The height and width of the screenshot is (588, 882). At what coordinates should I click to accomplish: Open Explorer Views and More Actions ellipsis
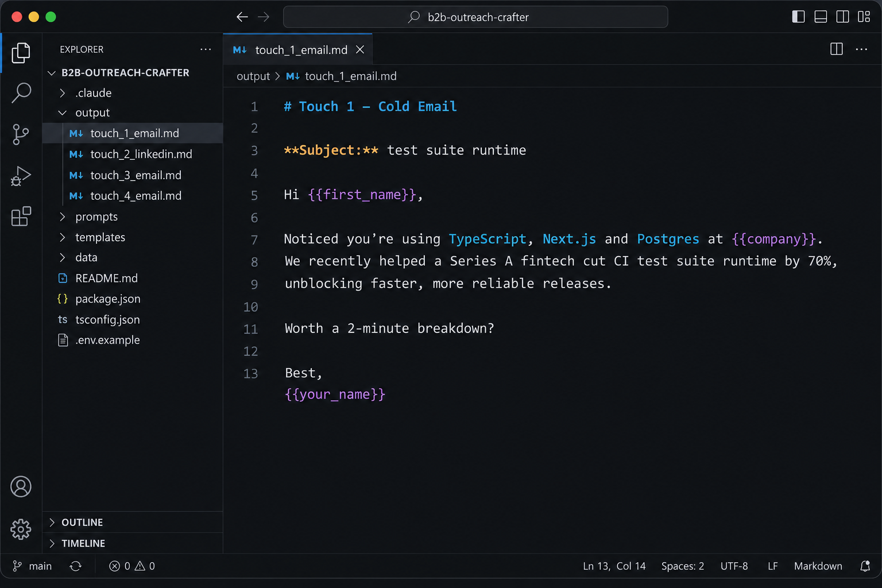[206, 49]
